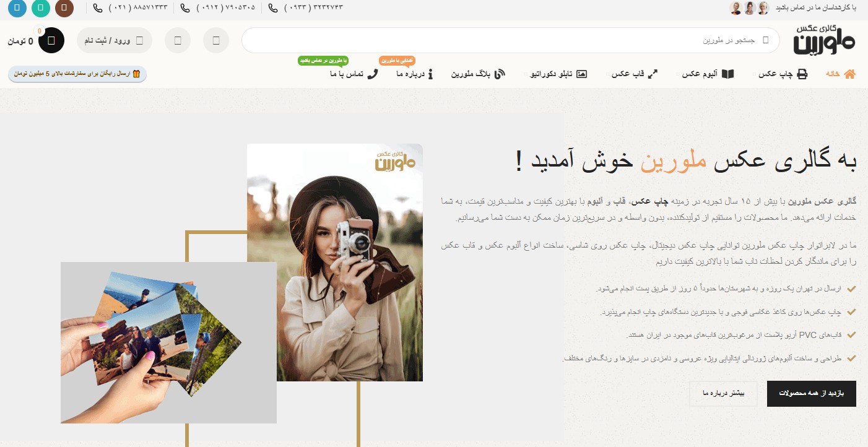Click the phone handset icon for تماس با ما
The image size is (868, 447).
click(x=373, y=74)
